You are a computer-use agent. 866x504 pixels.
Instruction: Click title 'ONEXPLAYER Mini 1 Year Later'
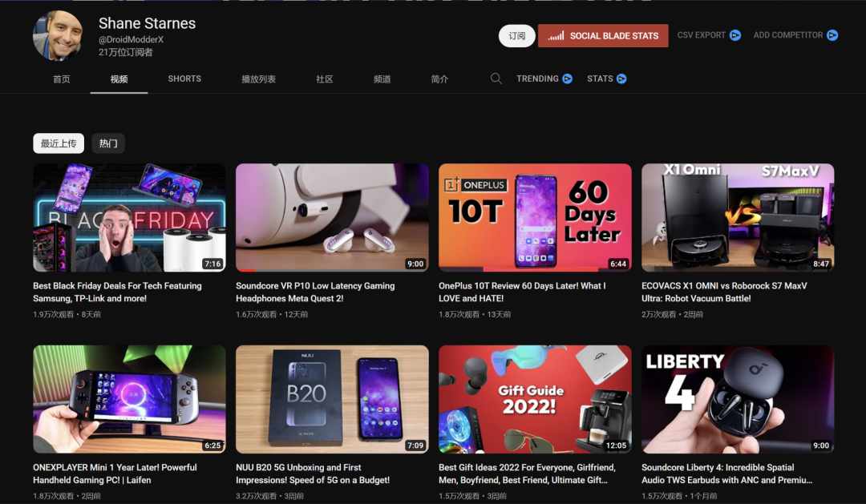115,474
